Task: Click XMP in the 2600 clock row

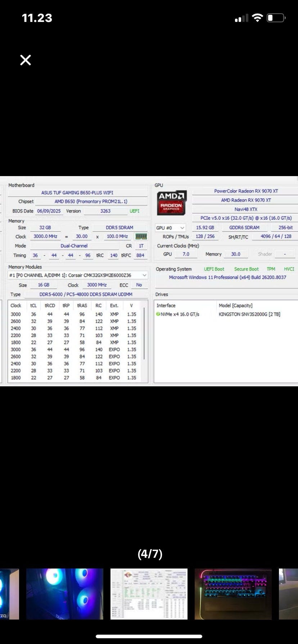Action: point(114,321)
